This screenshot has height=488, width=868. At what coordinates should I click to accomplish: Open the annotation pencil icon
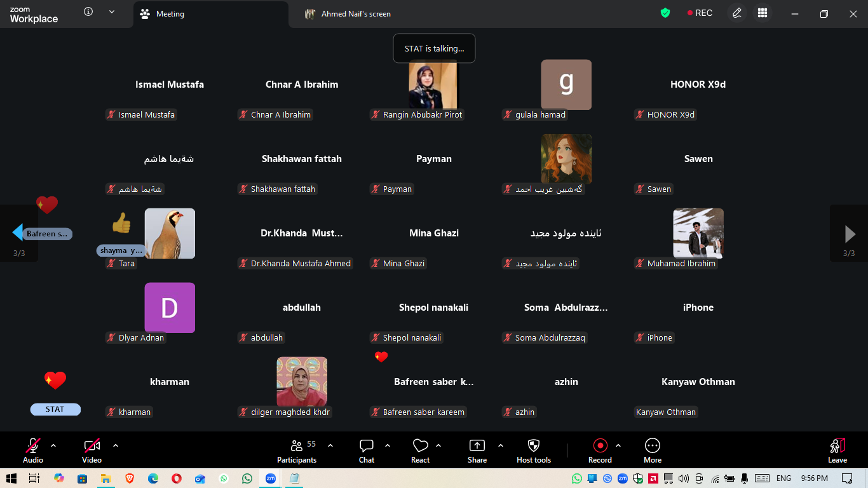pos(737,13)
